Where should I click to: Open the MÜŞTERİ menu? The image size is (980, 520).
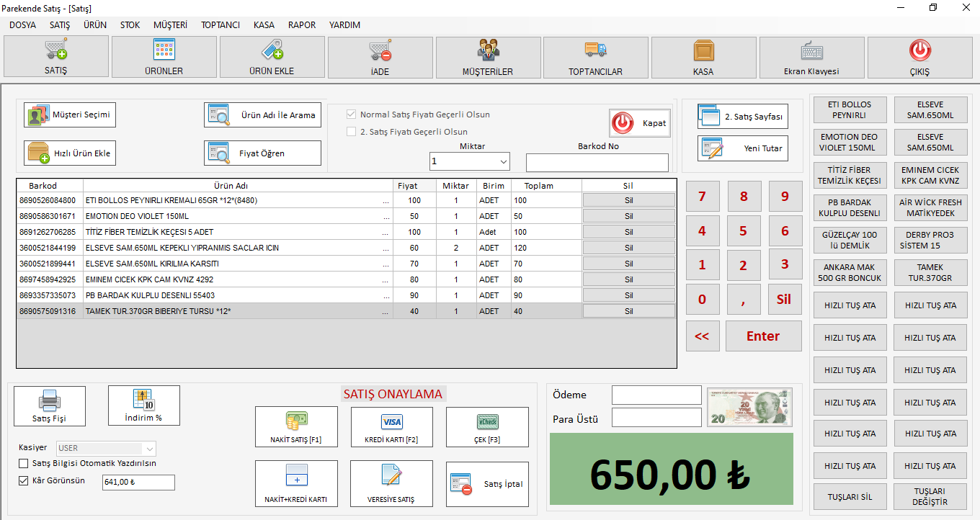coord(170,24)
